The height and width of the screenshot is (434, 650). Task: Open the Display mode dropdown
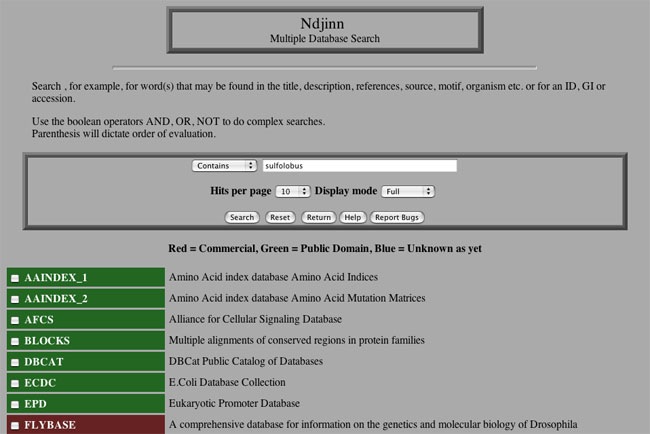pyautogui.click(x=407, y=191)
